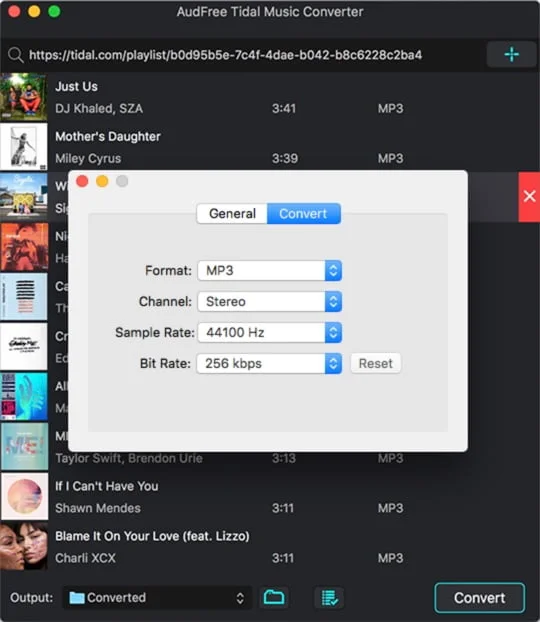Open the converted history list icon
The width and height of the screenshot is (540, 622).
(329, 597)
